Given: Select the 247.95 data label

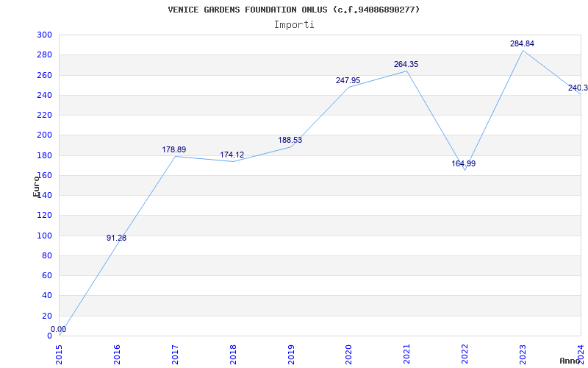Looking at the screenshot, I should [348, 80].
